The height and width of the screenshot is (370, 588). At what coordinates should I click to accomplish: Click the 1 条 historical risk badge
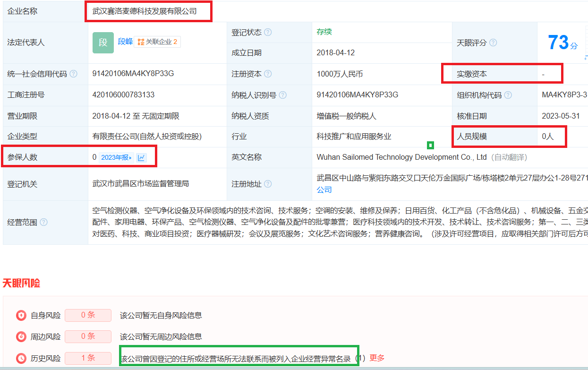(x=88, y=358)
